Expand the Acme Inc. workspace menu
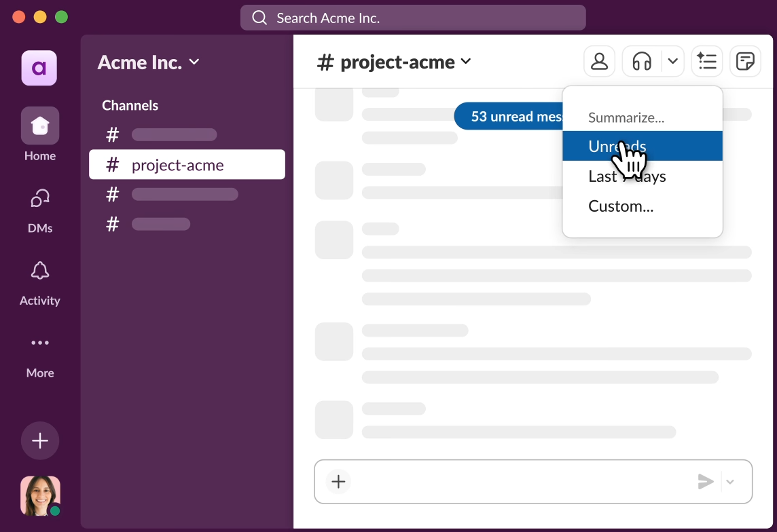This screenshot has width=777, height=532. [149, 62]
